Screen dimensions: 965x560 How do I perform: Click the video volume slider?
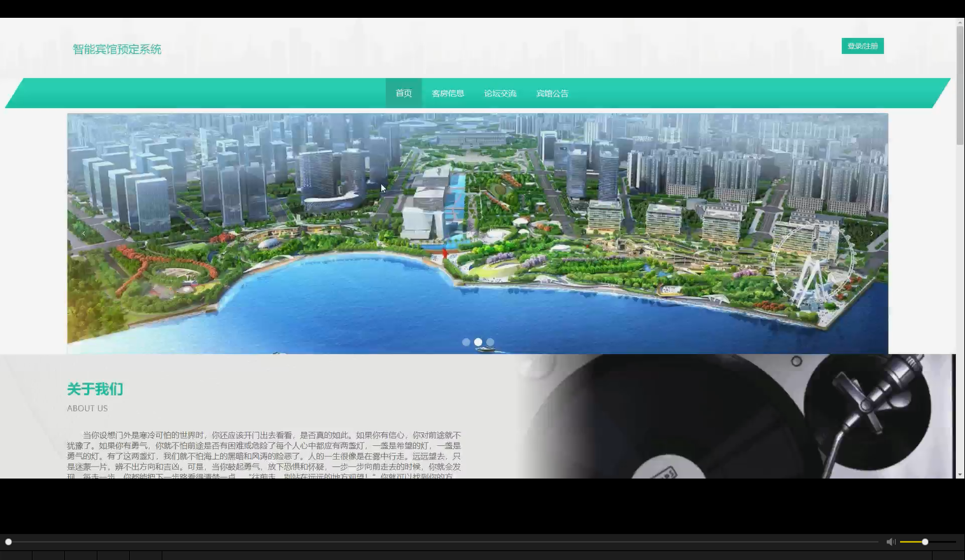click(x=927, y=542)
